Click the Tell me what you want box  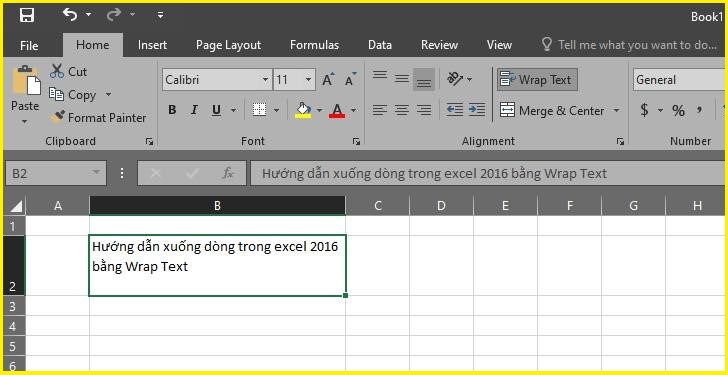pyautogui.click(x=630, y=45)
